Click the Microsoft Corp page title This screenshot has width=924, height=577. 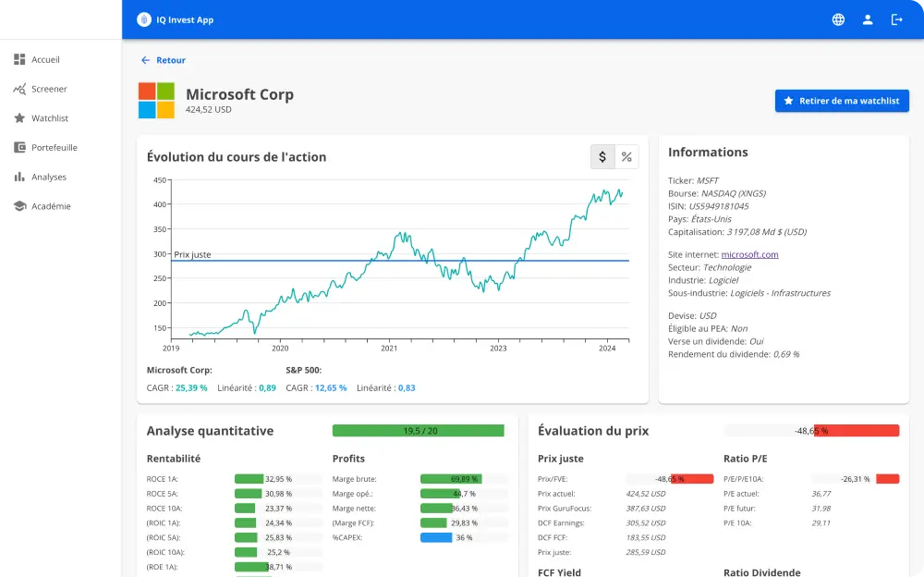(240, 94)
